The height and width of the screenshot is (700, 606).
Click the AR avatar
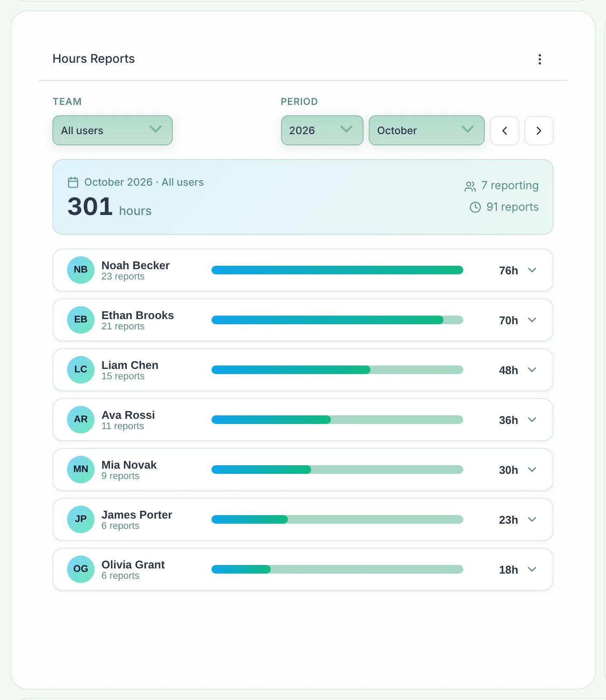pos(81,420)
